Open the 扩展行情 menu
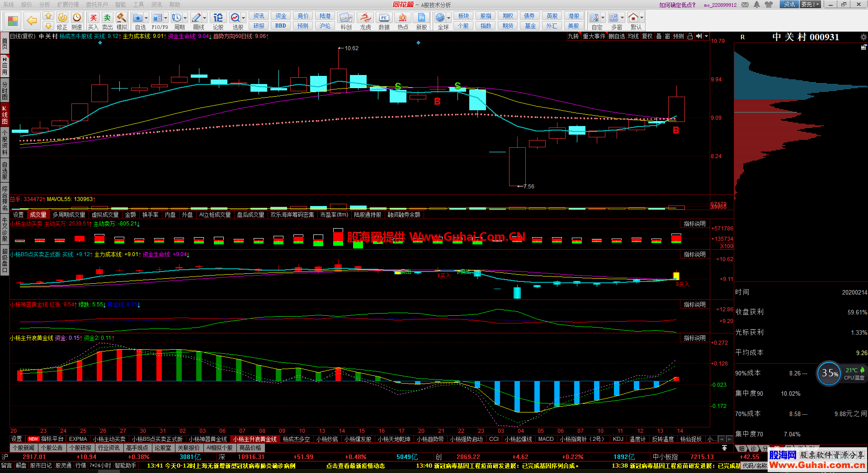 (x=68, y=5)
